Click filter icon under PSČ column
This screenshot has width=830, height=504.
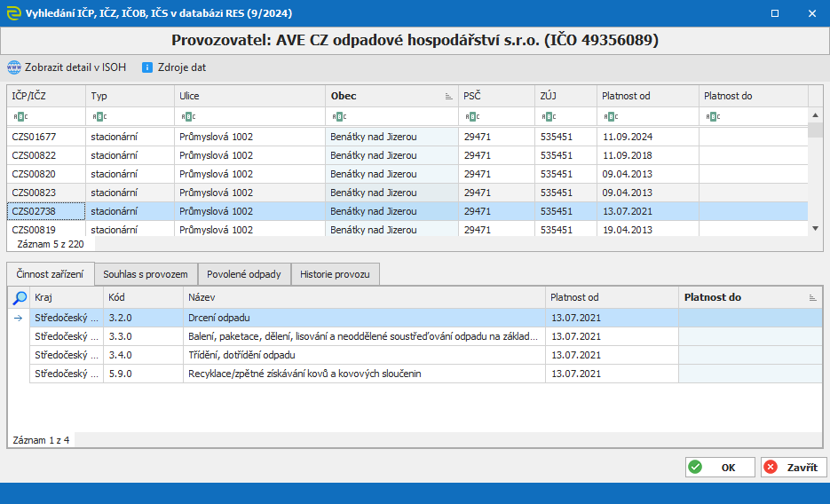pos(472,116)
